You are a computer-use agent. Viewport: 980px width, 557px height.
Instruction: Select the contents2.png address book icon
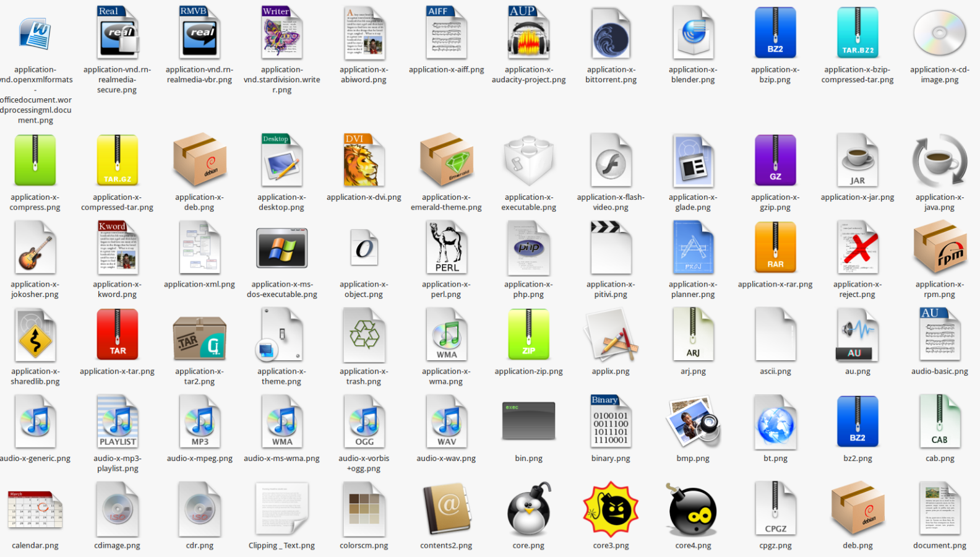coord(446,509)
